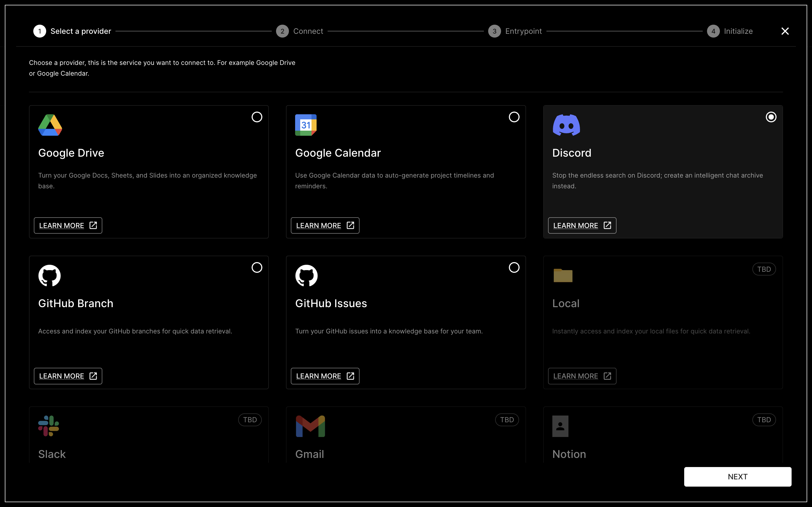Image resolution: width=812 pixels, height=507 pixels.
Task: Select the GitHub Branch radio button
Action: [x=257, y=268]
